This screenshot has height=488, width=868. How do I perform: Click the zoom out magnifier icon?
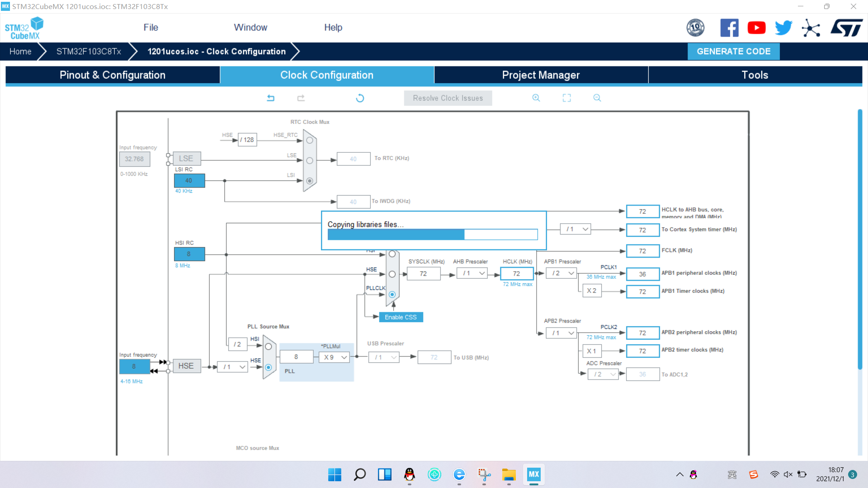[596, 98]
